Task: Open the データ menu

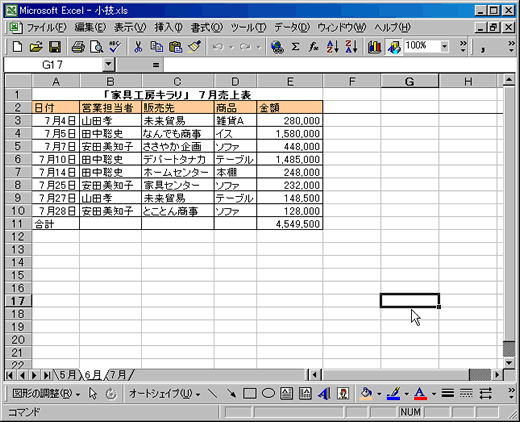Action: (x=292, y=27)
